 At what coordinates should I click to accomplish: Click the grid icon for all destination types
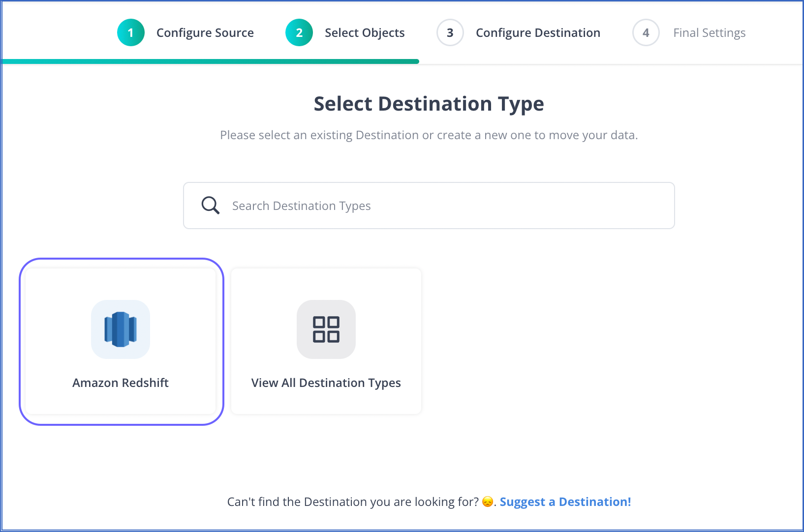[326, 329]
